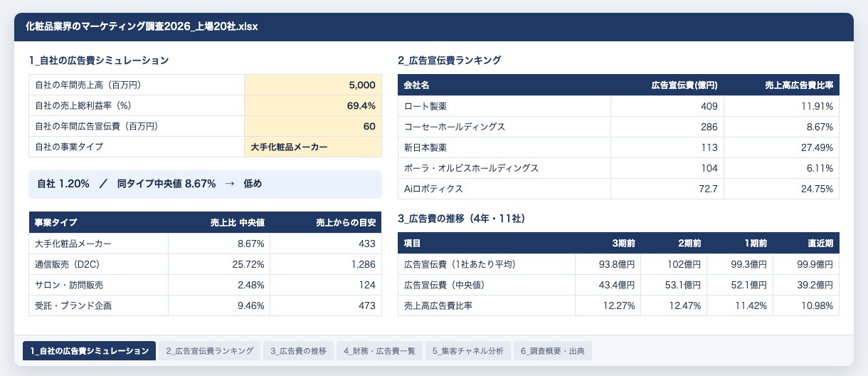The width and height of the screenshot is (868, 376).
Task: Click the 直近期 column header
Action: coord(806,244)
